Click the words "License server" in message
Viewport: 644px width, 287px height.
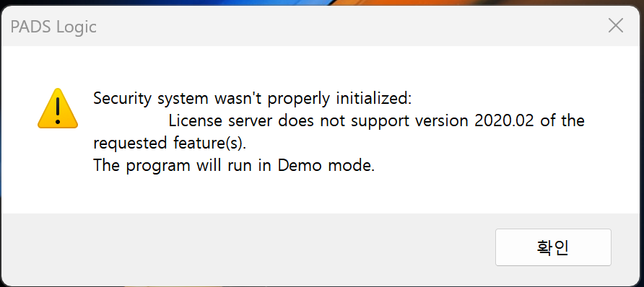221,121
